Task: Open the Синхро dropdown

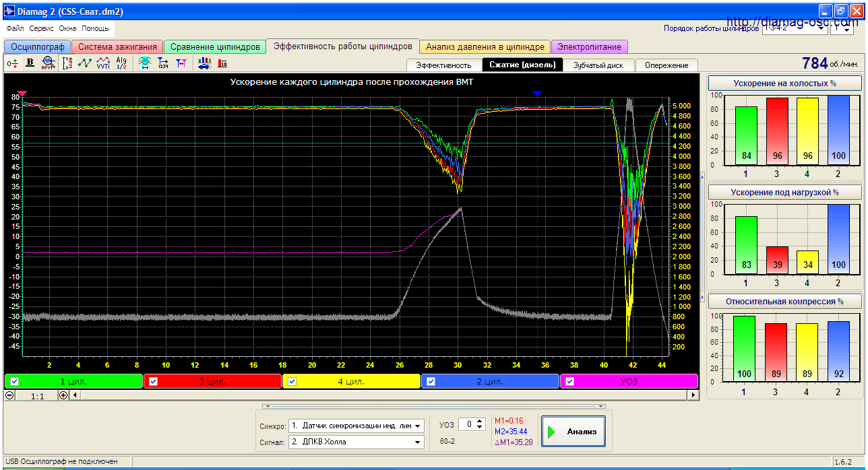Action: coord(418,426)
